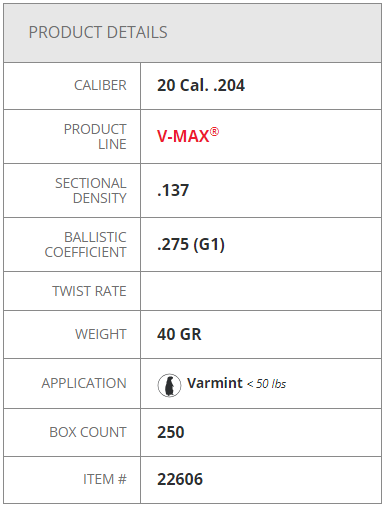The width and height of the screenshot is (383, 505).
Task: Click the BOX COUNT label
Action: [88, 432]
